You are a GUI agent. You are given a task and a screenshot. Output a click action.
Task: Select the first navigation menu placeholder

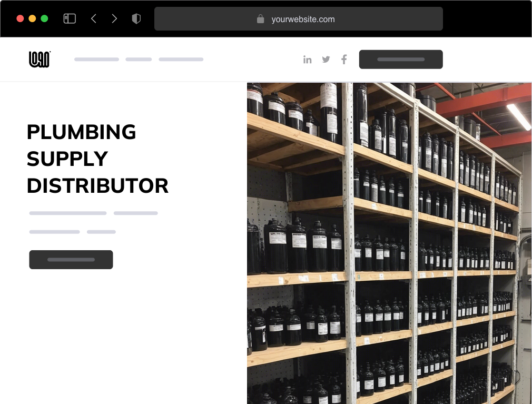pos(96,60)
